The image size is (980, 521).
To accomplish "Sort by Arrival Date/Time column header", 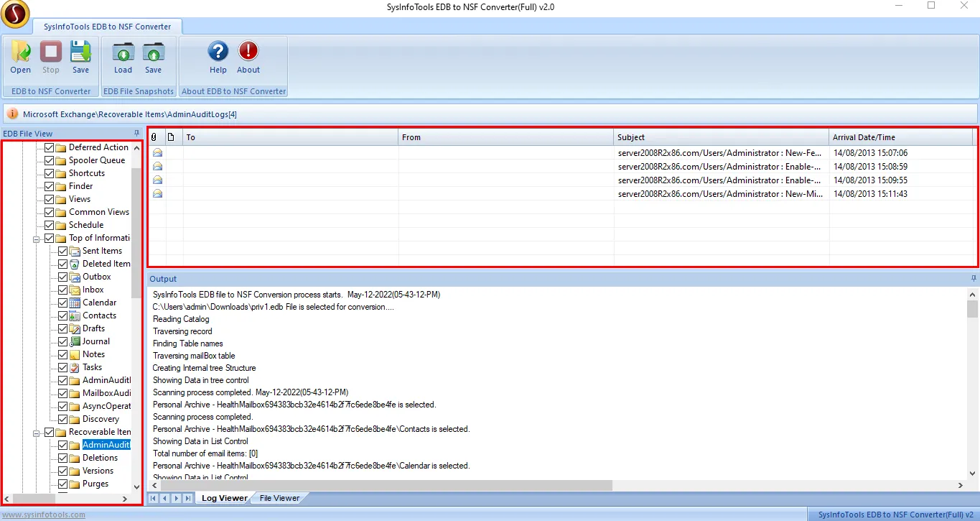I will pyautogui.click(x=900, y=137).
